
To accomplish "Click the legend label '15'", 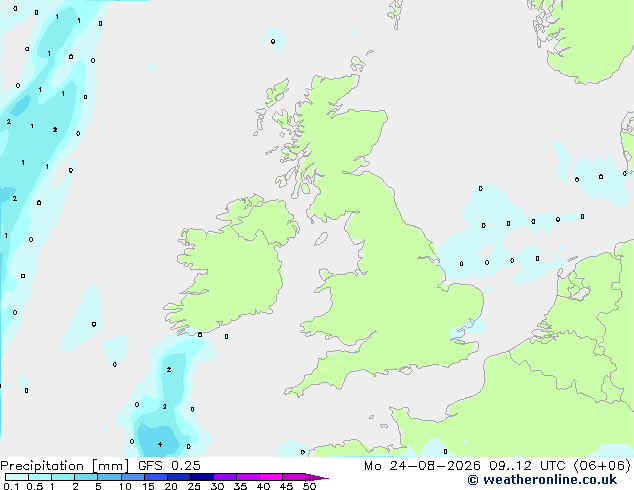I will (148, 486).
